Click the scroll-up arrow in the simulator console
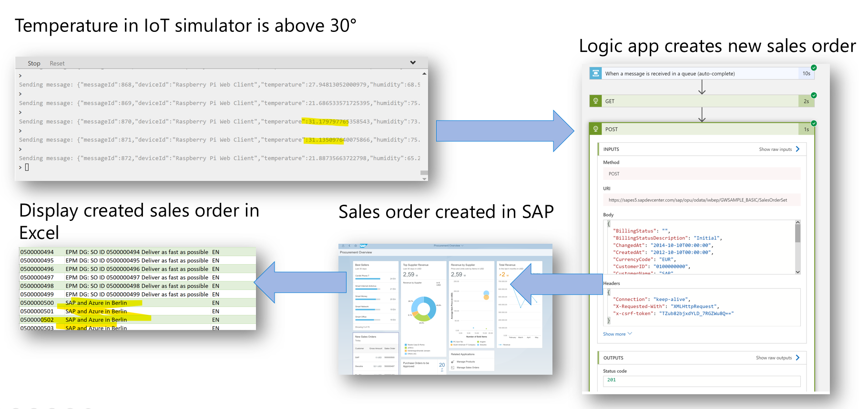 [x=424, y=74]
